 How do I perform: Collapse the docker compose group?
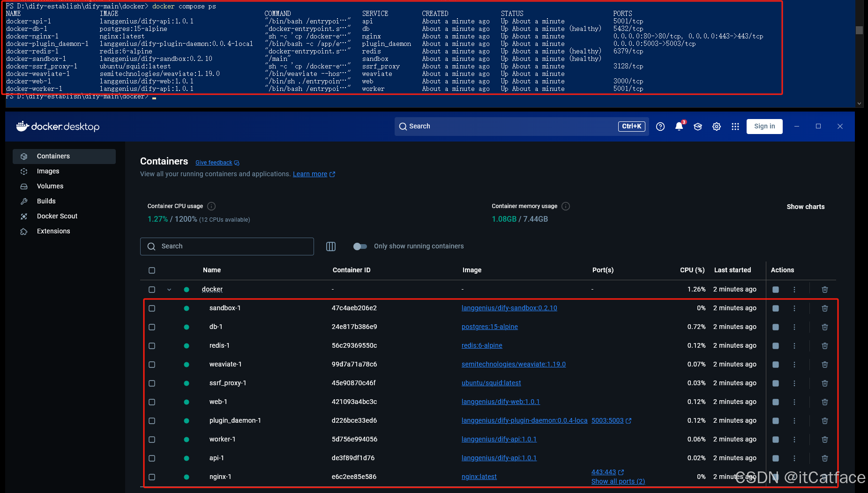click(169, 290)
